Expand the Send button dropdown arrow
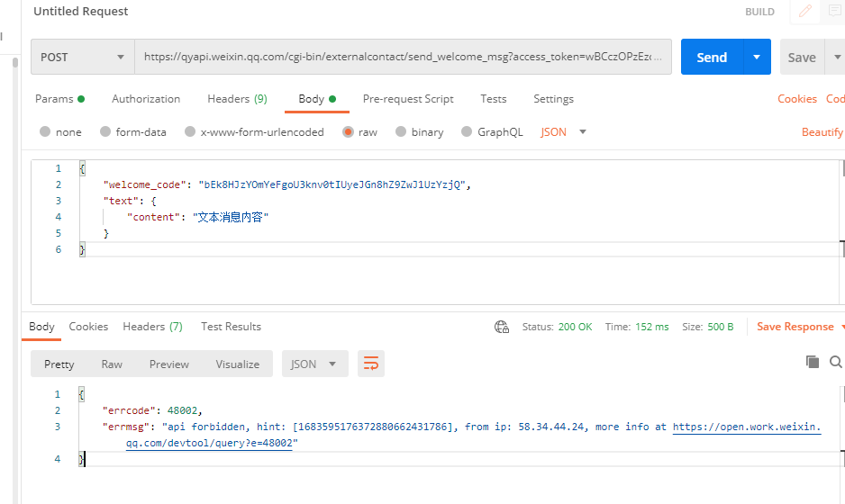This screenshot has height=504, width=845. pos(757,57)
